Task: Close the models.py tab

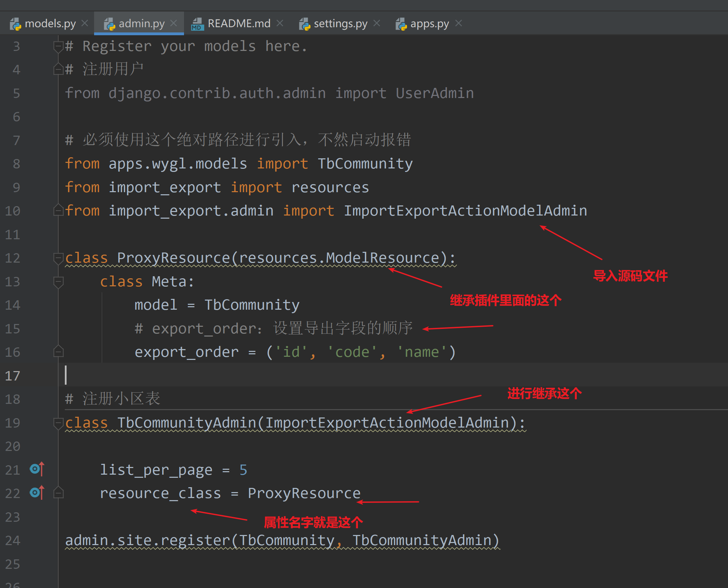Action: point(85,23)
